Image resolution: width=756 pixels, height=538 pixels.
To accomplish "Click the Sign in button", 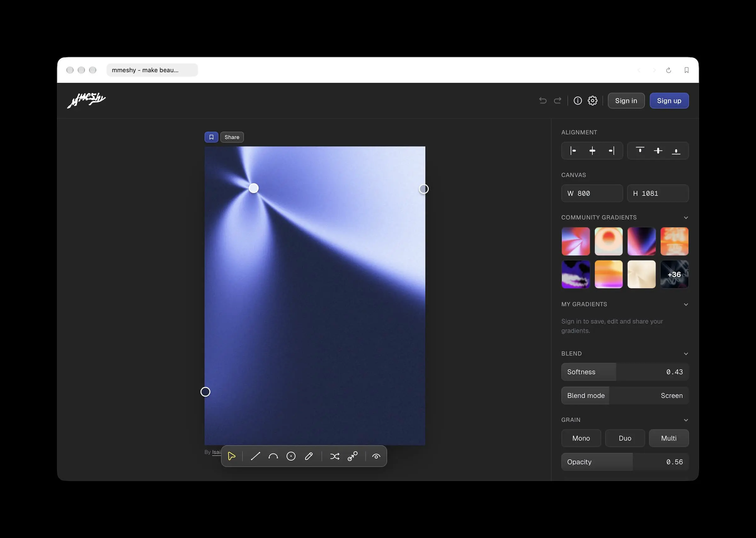I will click(626, 101).
